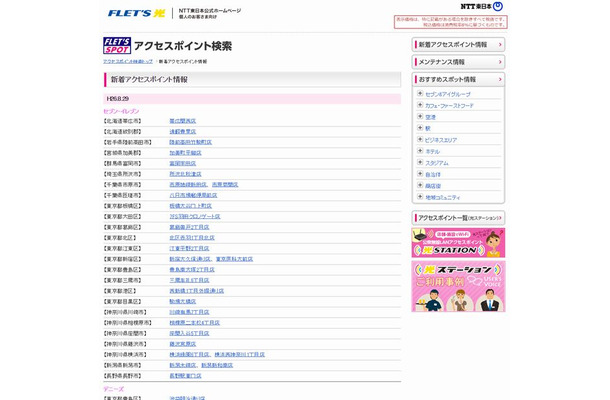
Task: Open second store link in 東京都新宿区 row
Action: pyautogui.click(x=234, y=259)
